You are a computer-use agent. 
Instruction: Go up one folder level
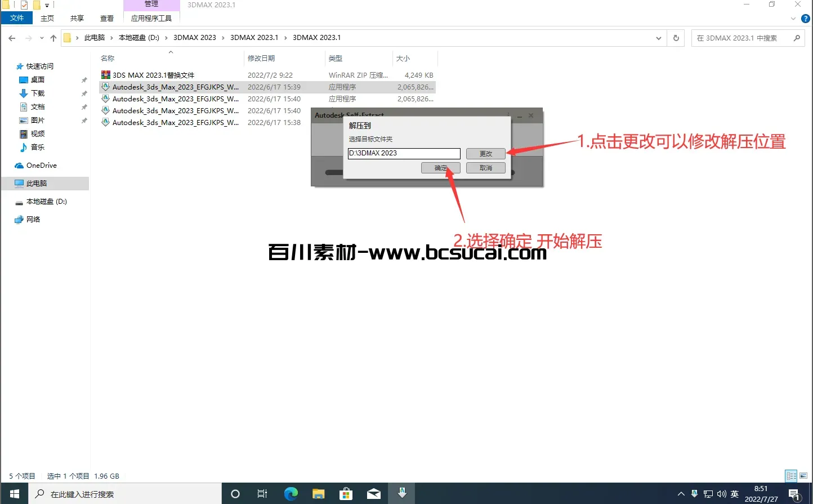53,38
